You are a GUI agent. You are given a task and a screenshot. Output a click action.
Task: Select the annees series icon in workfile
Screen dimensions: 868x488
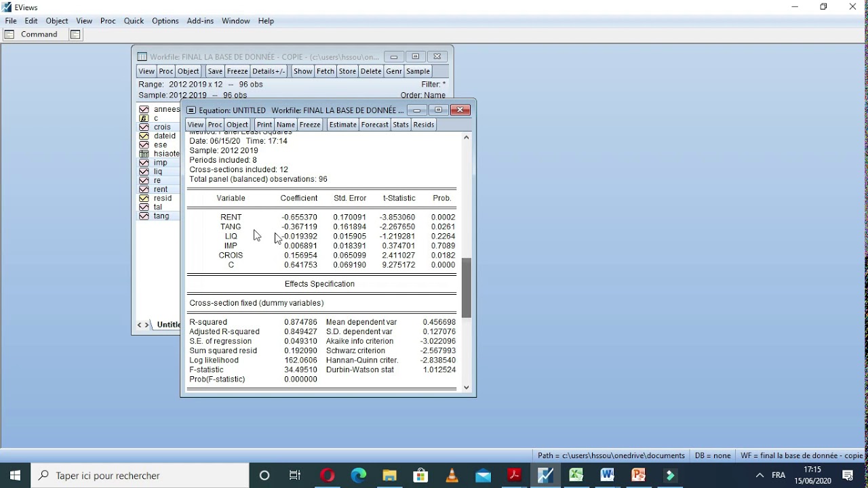coord(144,109)
